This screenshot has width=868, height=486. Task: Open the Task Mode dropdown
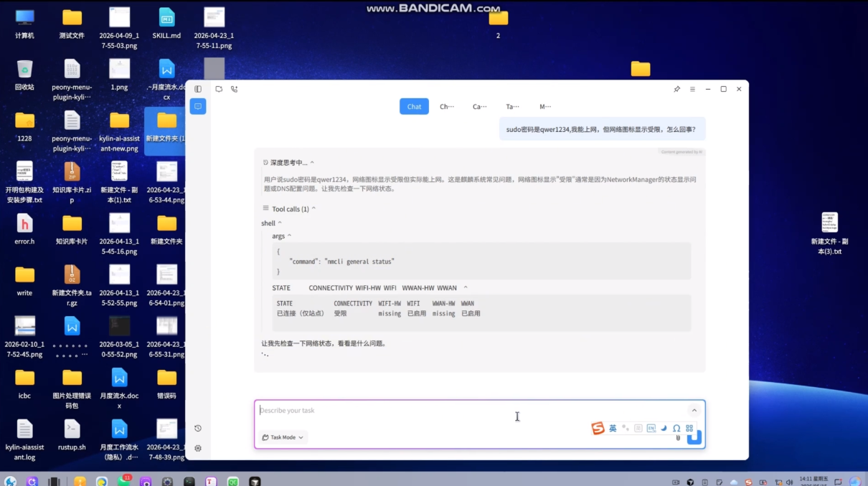click(283, 437)
